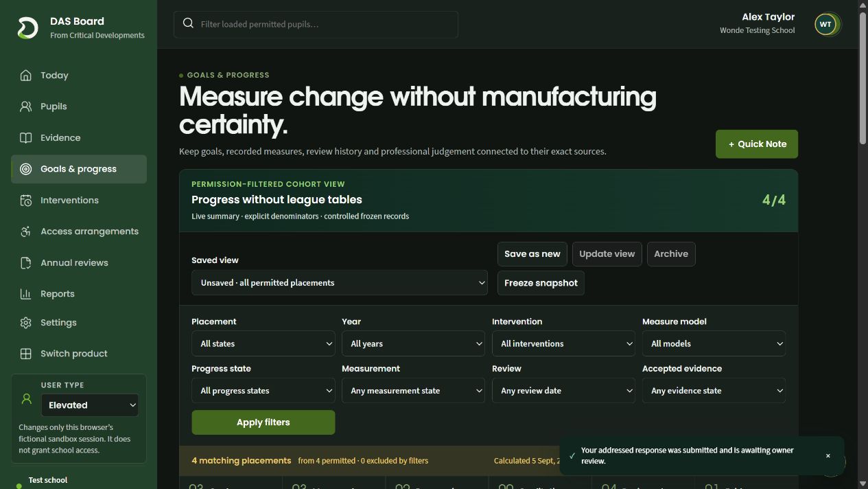Open the Accepted evidence dropdown
The width and height of the screenshot is (868, 489).
714,391
